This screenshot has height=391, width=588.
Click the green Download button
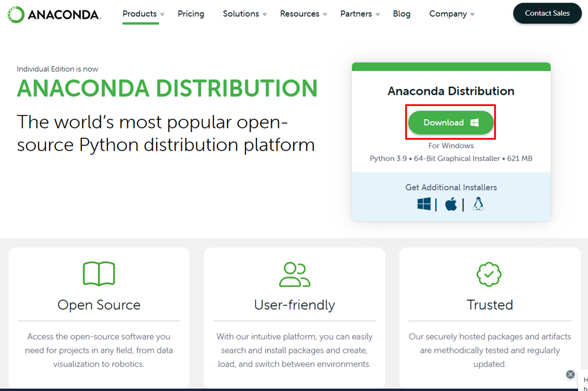click(x=451, y=122)
